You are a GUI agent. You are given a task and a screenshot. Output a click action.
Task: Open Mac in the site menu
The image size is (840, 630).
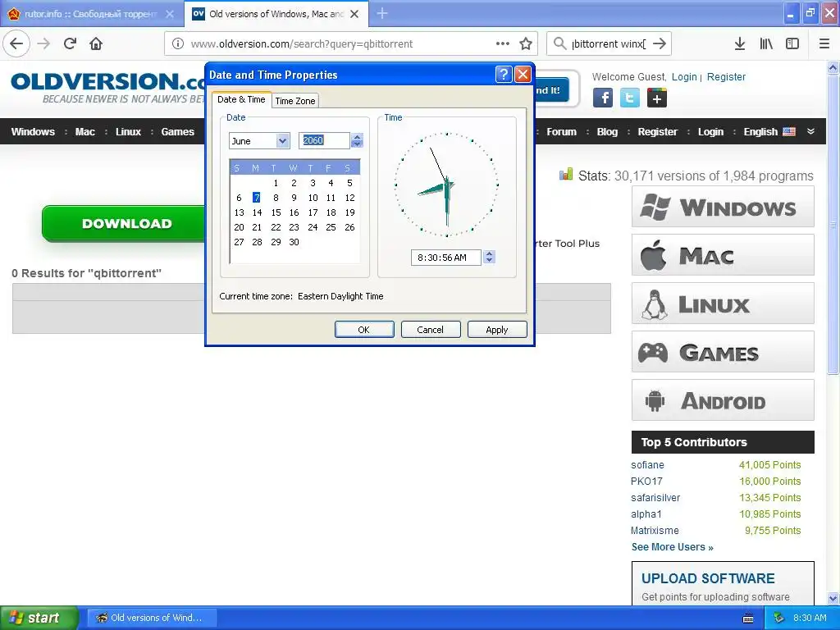(x=85, y=132)
